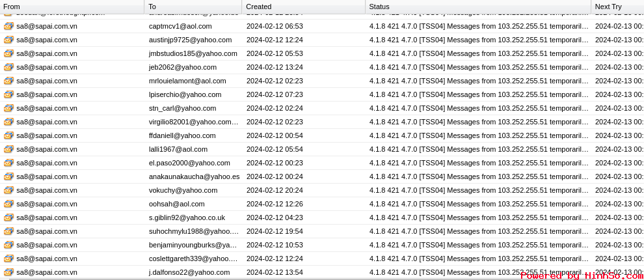Click the mail icon for jmbstudios185@yahoo.com row
Image resolution: width=644 pixels, height=280 pixels.
(8, 53)
